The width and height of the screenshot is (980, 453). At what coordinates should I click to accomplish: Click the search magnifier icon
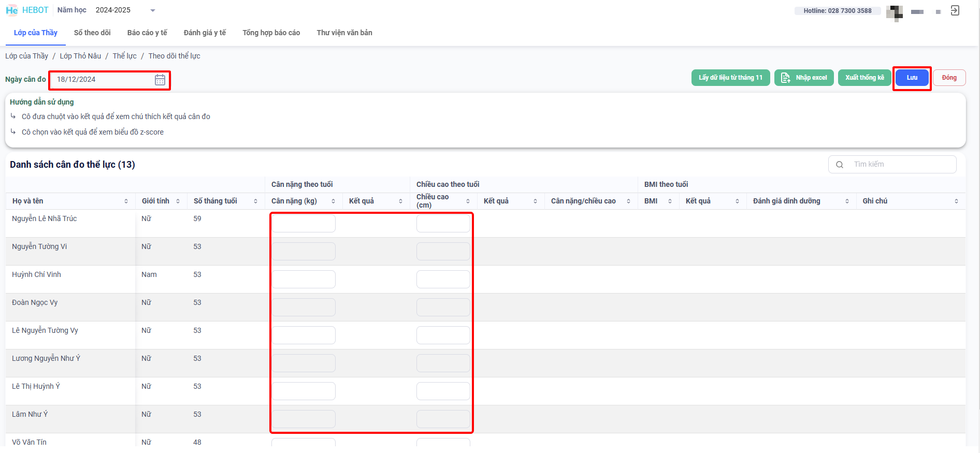coord(840,165)
